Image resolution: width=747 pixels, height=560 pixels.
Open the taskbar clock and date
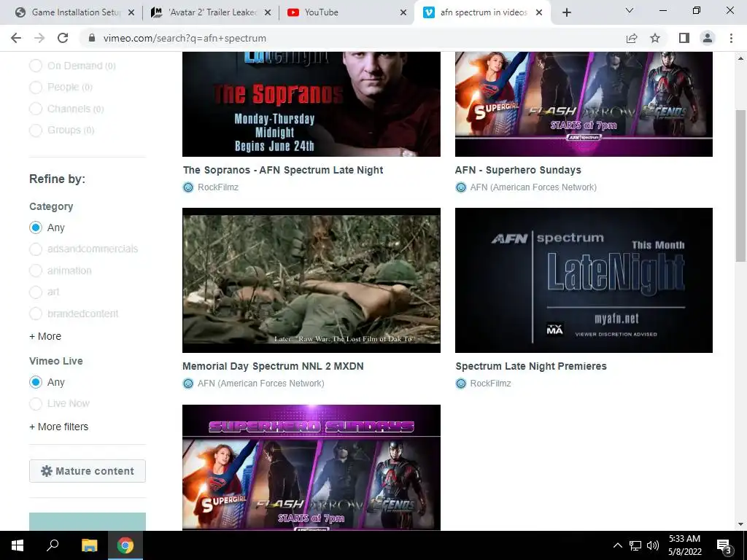point(684,545)
